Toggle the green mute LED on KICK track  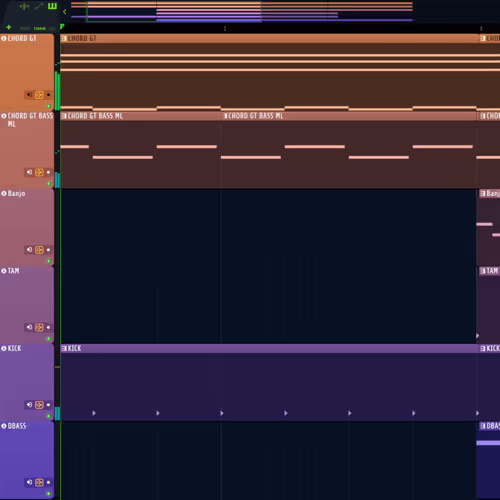[49, 416]
